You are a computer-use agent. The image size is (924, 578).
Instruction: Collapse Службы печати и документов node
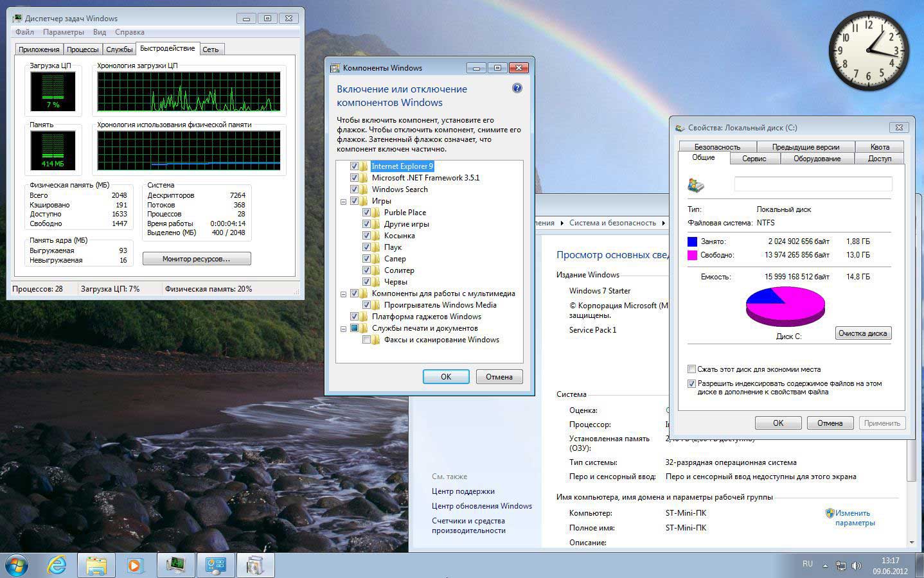click(344, 328)
